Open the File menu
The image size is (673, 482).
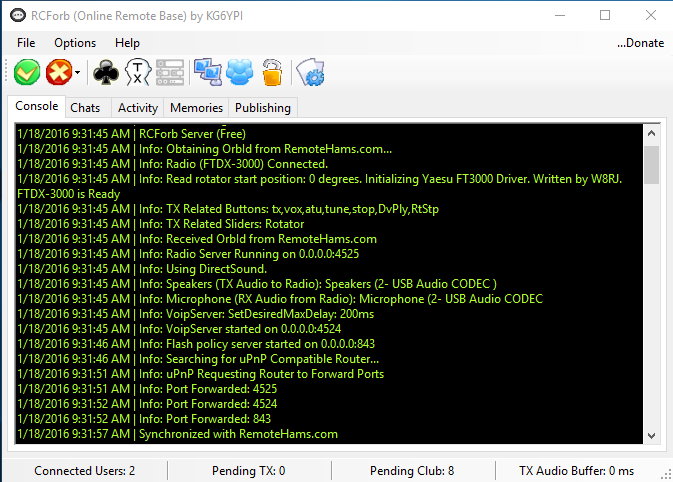coord(26,43)
